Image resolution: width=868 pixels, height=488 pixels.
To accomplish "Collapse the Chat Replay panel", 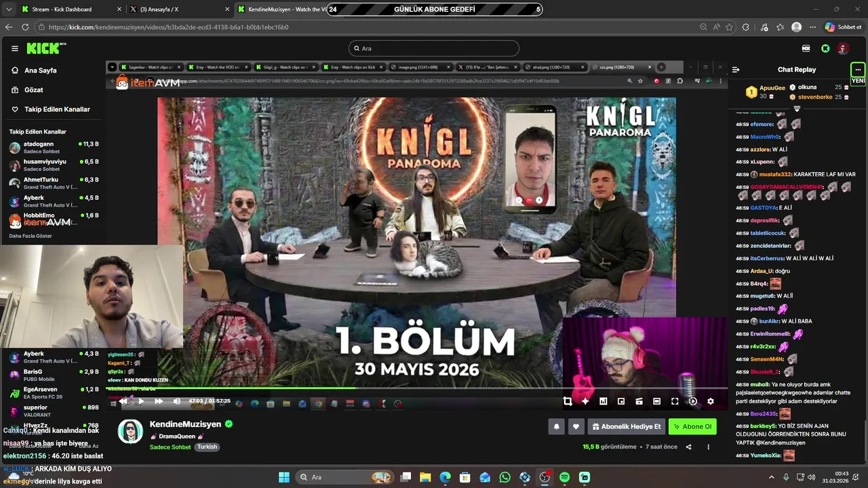I will coord(736,70).
